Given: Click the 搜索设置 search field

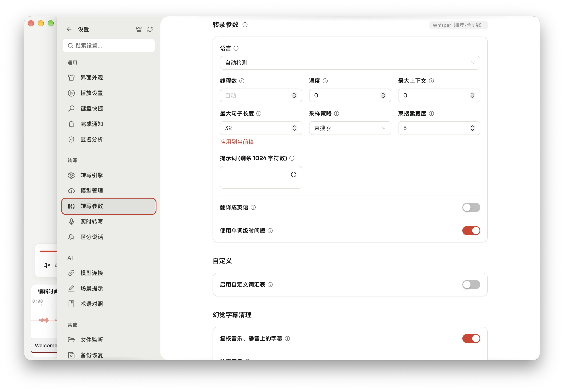Looking at the screenshot, I should click(109, 46).
